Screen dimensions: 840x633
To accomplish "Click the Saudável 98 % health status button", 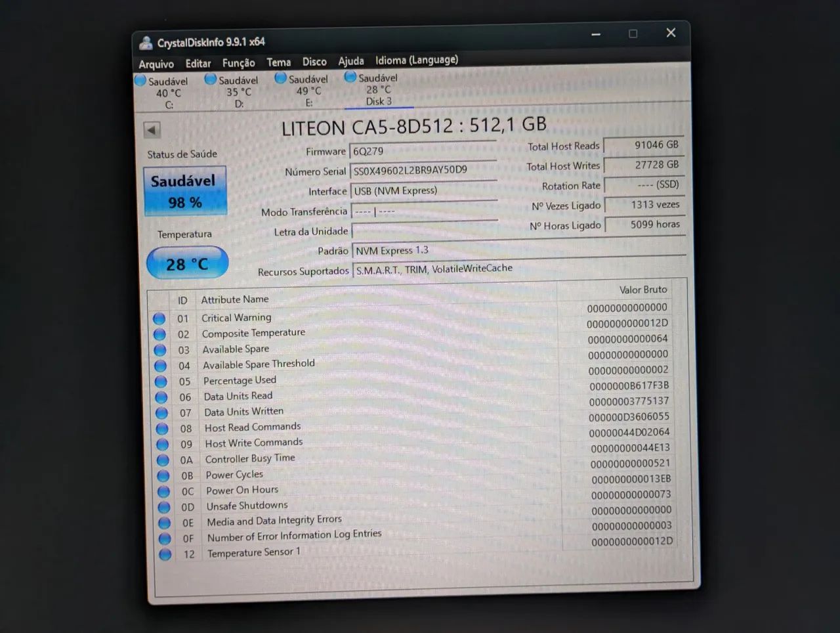I will tap(185, 191).
